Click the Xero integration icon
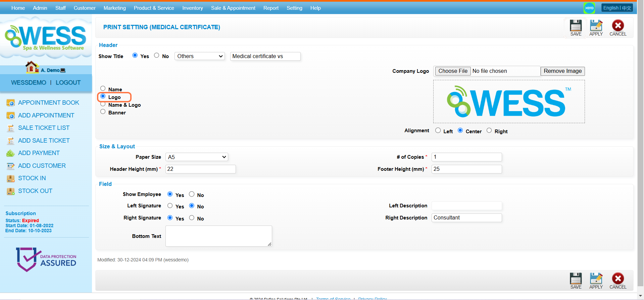This screenshot has width=644, height=300. coord(589,8)
